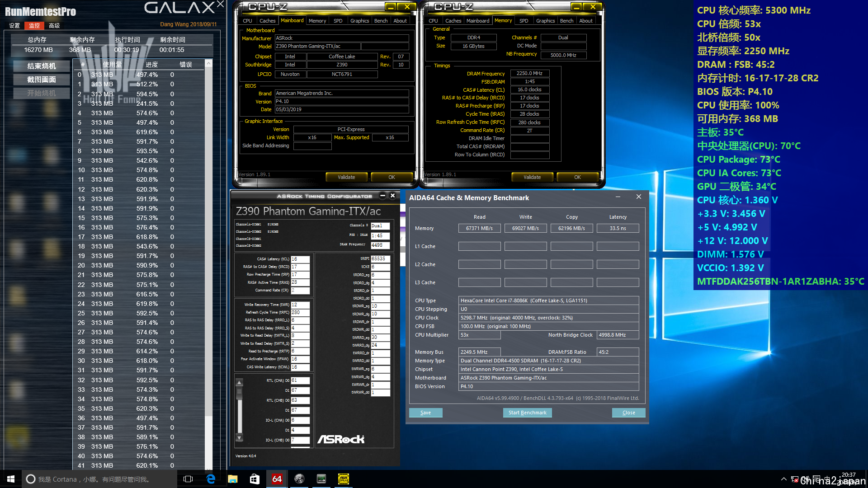Click the DRAM Frequency field showing 4498

380,245
